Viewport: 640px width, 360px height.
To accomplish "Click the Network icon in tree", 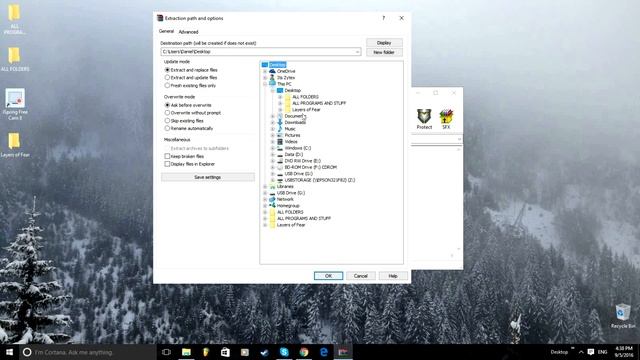I will (x=272, y=199).
